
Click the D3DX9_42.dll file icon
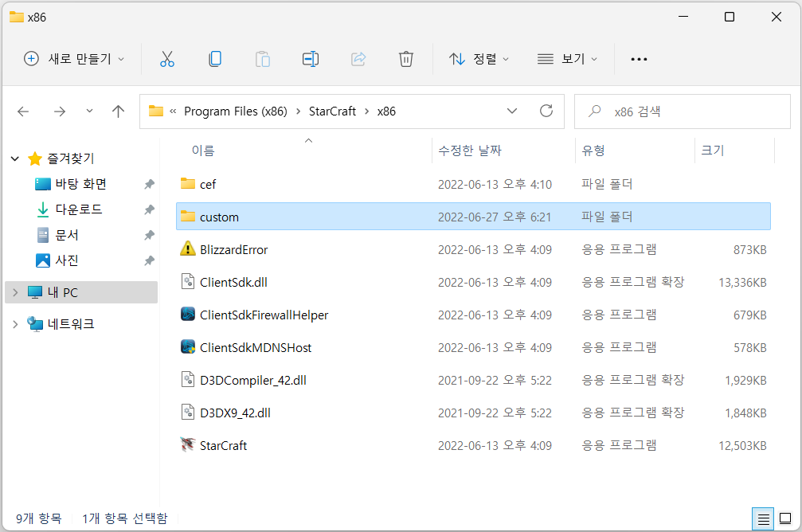[x=188, y=413]
